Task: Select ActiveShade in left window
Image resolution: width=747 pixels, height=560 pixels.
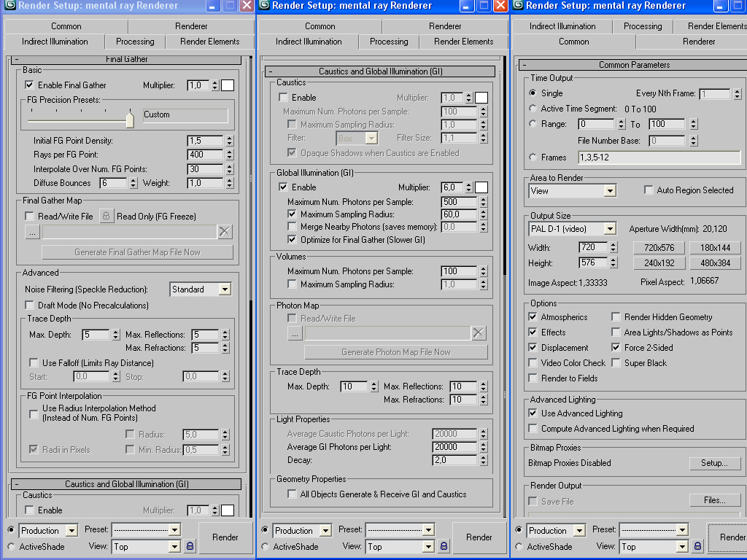Action: [12, 547]
